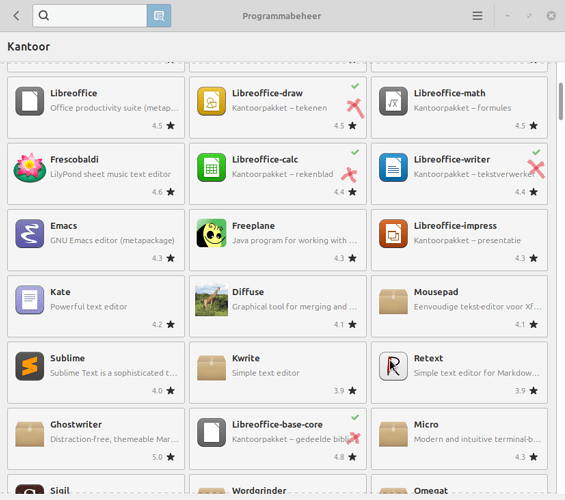Close the Programmabeheer window
This screenshot has height=500, width=565.
point(551,15)
